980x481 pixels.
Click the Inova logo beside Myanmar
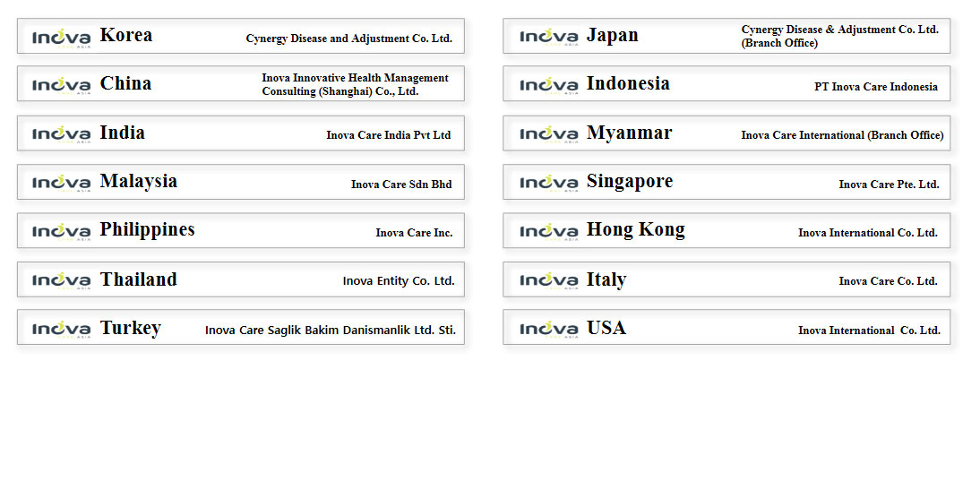pos(549,134)
